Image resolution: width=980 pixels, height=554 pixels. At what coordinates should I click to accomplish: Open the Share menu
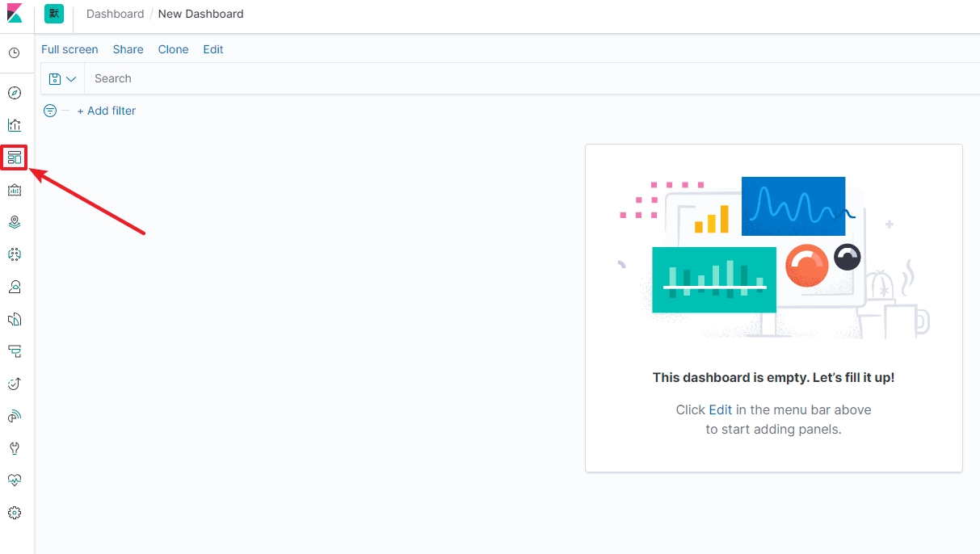pos(128,49)
